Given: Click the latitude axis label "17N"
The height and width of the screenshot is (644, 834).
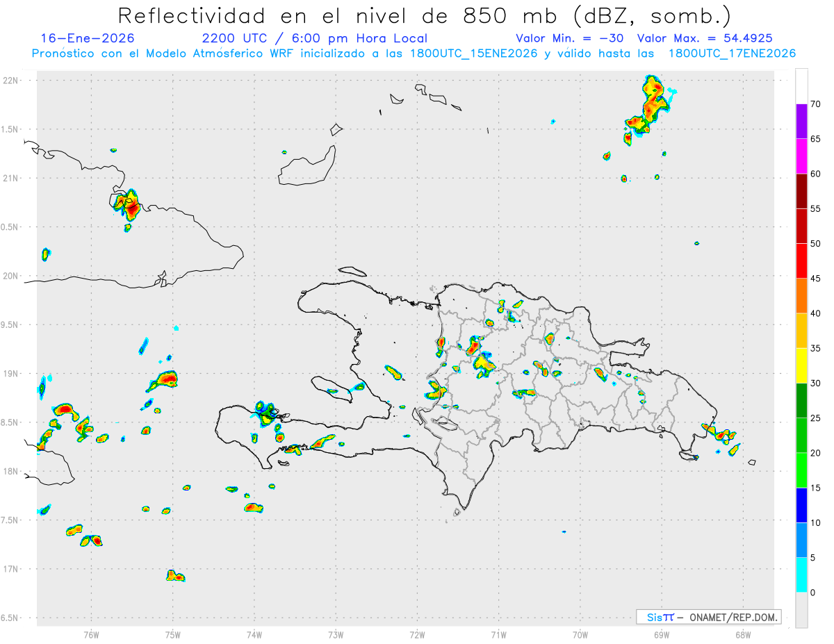Looking at the screenshot, I should pyautogui.click(x=12, y=569).
